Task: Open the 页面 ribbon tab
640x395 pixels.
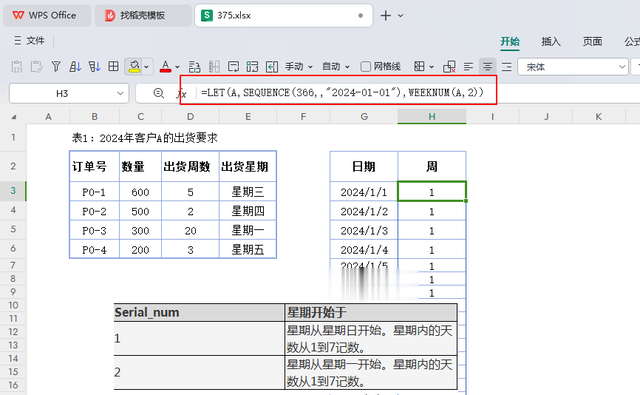Action: pos(592,41)
